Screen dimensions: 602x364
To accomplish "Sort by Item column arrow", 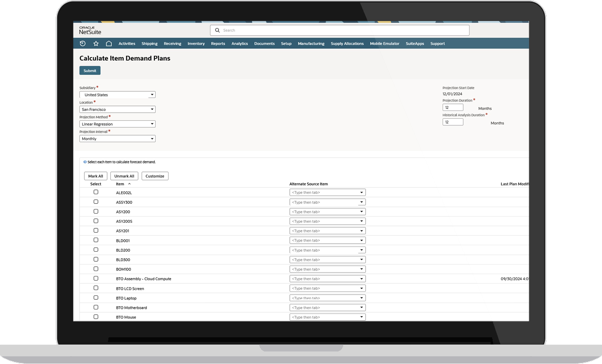I will (x=129, y=184).
